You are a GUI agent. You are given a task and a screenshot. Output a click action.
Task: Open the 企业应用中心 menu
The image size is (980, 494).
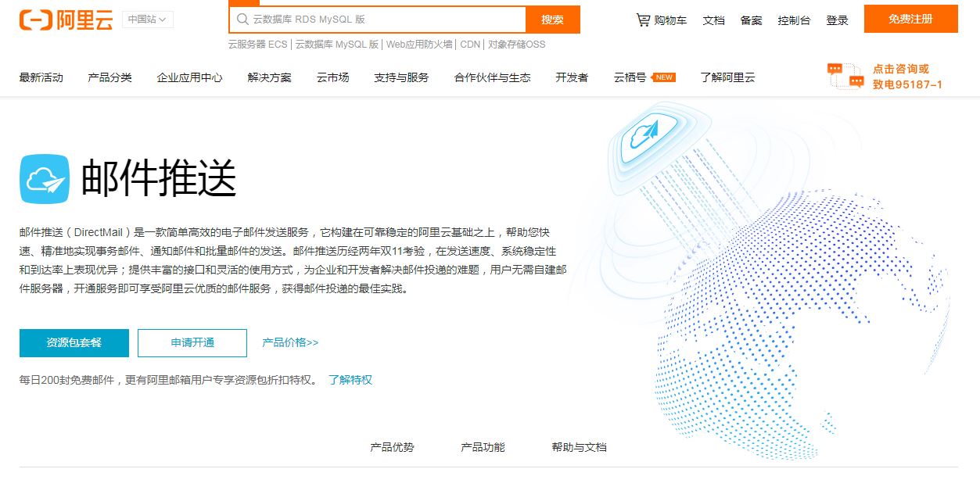coord(190,77)
